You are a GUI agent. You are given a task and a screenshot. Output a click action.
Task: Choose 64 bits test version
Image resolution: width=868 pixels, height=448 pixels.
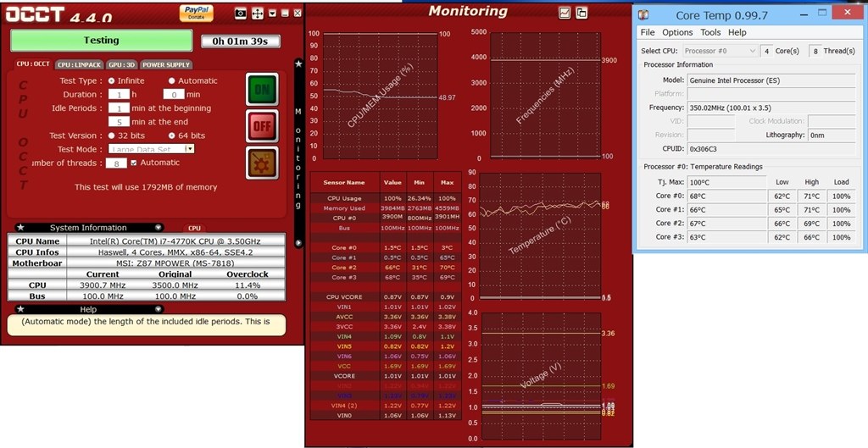tap(171, 136)
